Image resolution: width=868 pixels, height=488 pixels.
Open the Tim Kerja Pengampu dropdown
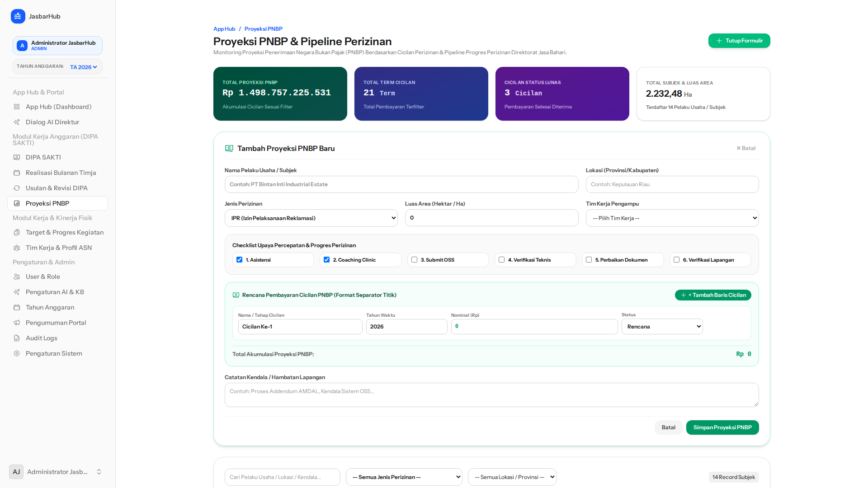coord(672,218)
